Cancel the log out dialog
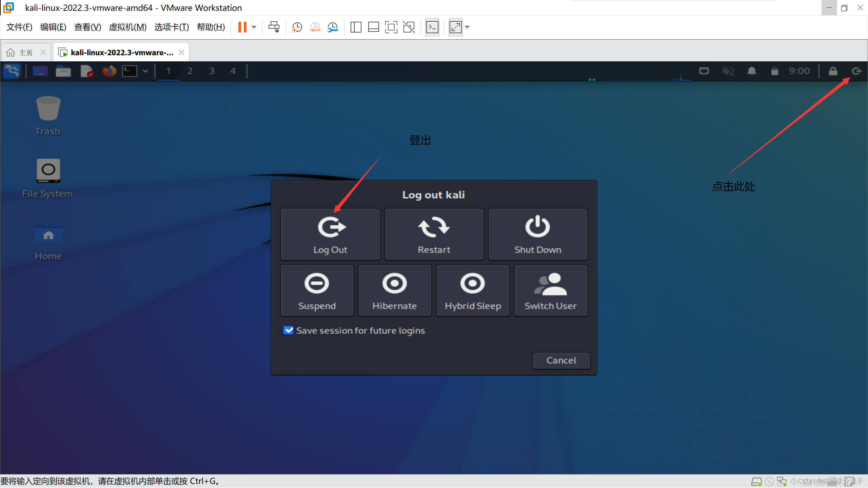Screen dimensions: 868x488 coord(561,360)
